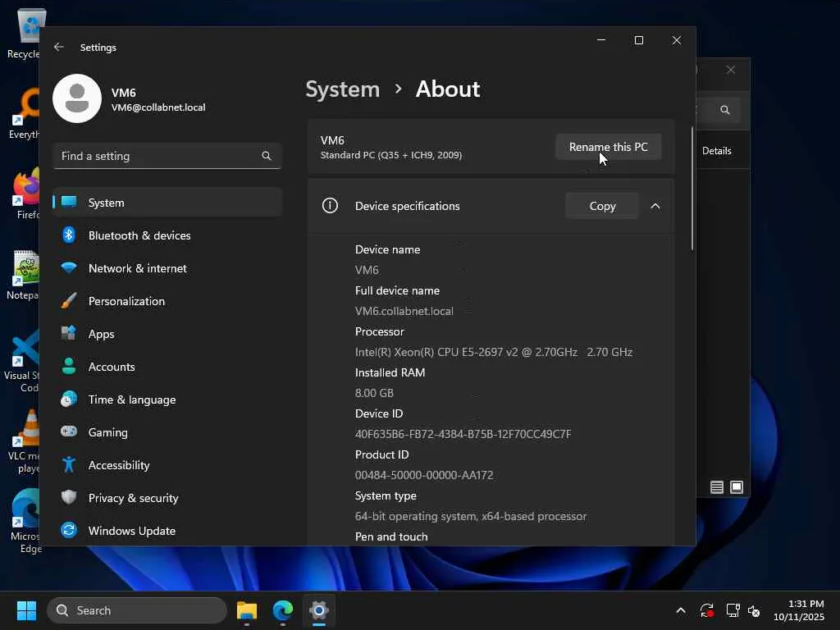The image size is (840, 630).
Task: Open the Windows Start menu
Action: coord(27,610)
